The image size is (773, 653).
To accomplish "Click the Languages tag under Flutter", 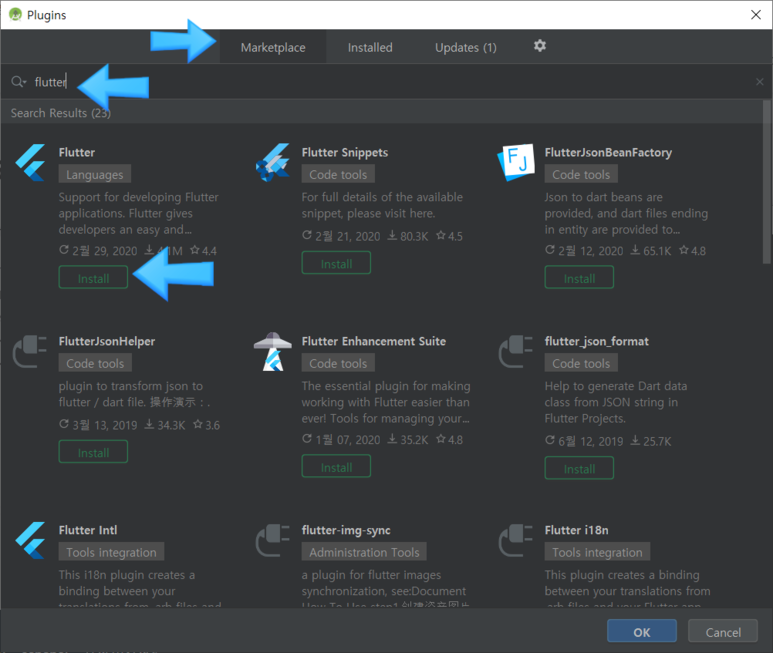I will point(95,174).
